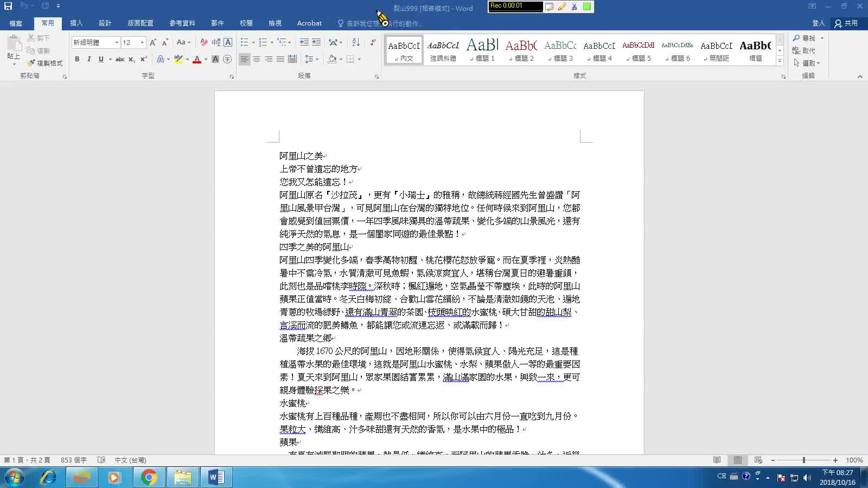Clear all formatting with the eraser icon

204,42
